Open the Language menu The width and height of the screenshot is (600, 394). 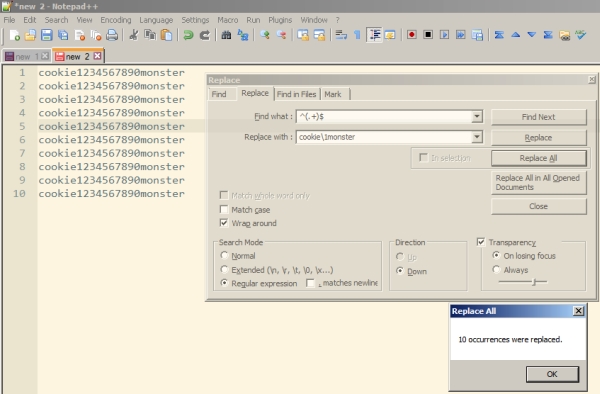[156, 20]
